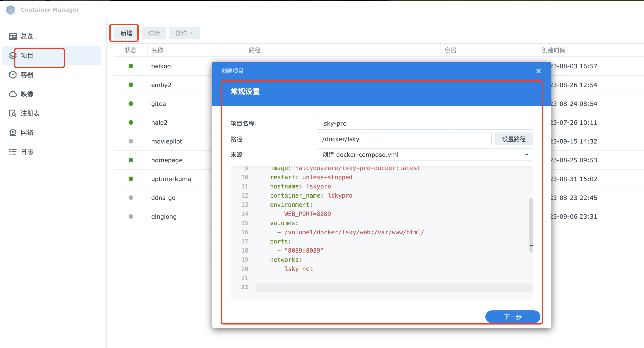Image resolution: width=644 pixels, height=348 pixels.
Task: Click the compose editor vertical scrollbar
Action: [x=531, y=225]
